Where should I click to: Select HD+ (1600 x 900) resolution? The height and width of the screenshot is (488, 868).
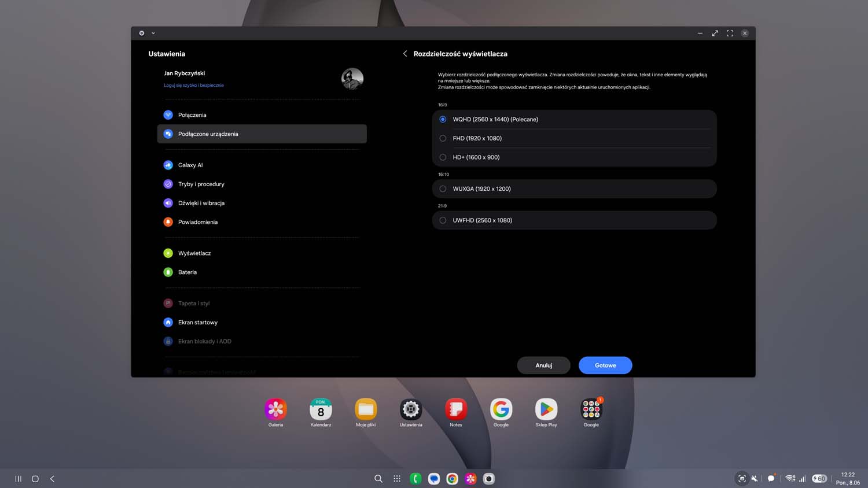pyautogui.click(x=574, y=157)
